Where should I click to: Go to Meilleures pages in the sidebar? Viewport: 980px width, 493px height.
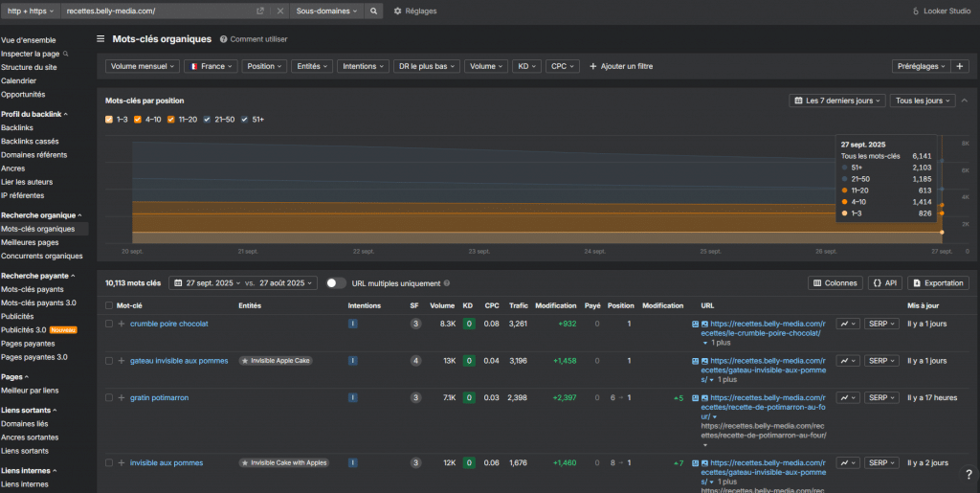[30, 242]
